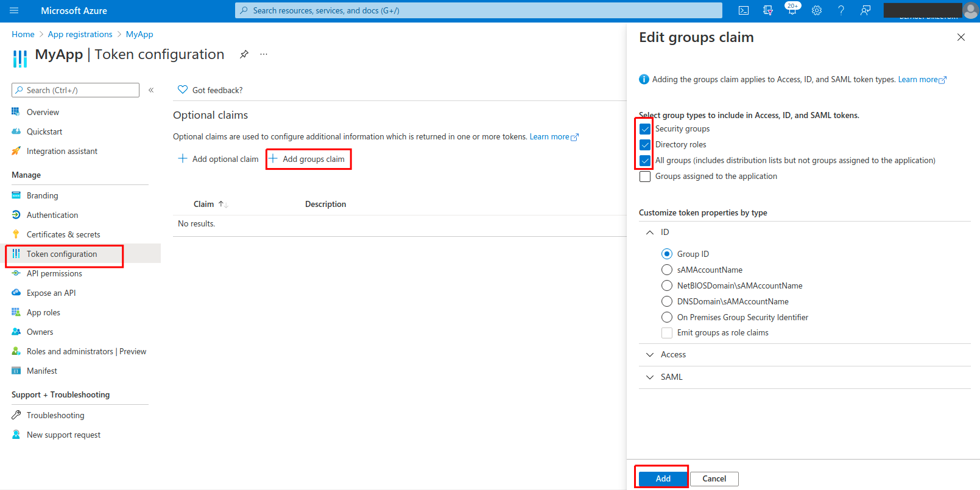980x490 pixels.
Task: Click the Got feedback? text
Action: click(217, 90)
